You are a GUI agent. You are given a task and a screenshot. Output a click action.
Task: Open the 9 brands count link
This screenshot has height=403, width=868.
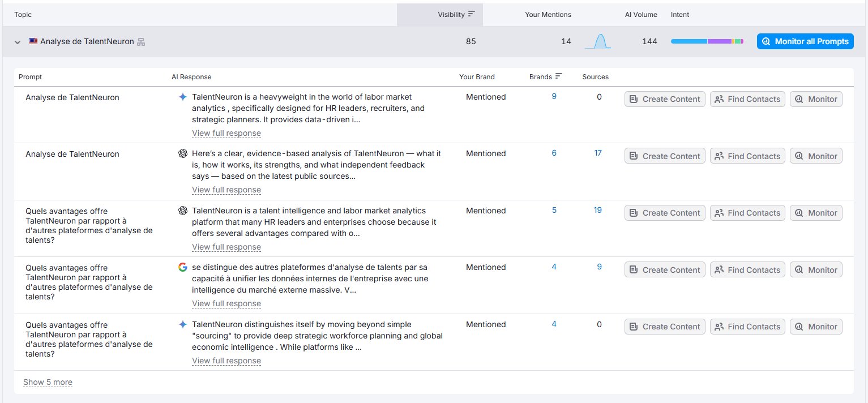coord(554,97)
